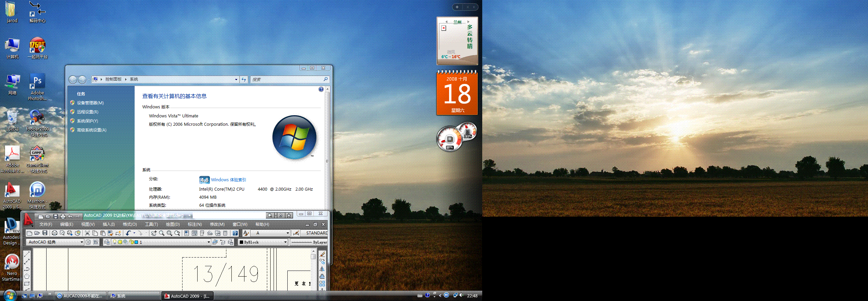
Task: Click the Copy icon in AutoCAD toolbar
Action: tap(95, 233)
